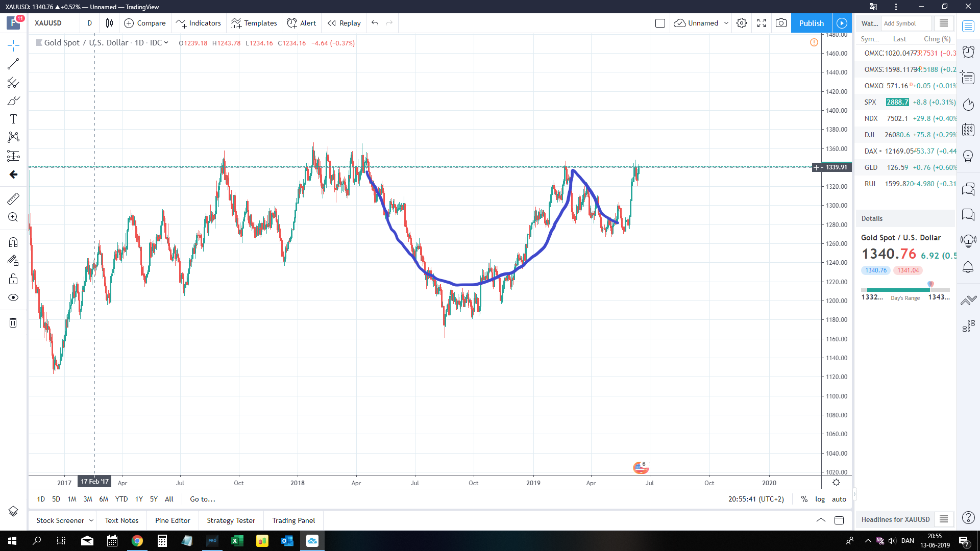Viewport: 980px width, 551px height.
Task: Open chart settings gear icon
Action: point(742,23)
